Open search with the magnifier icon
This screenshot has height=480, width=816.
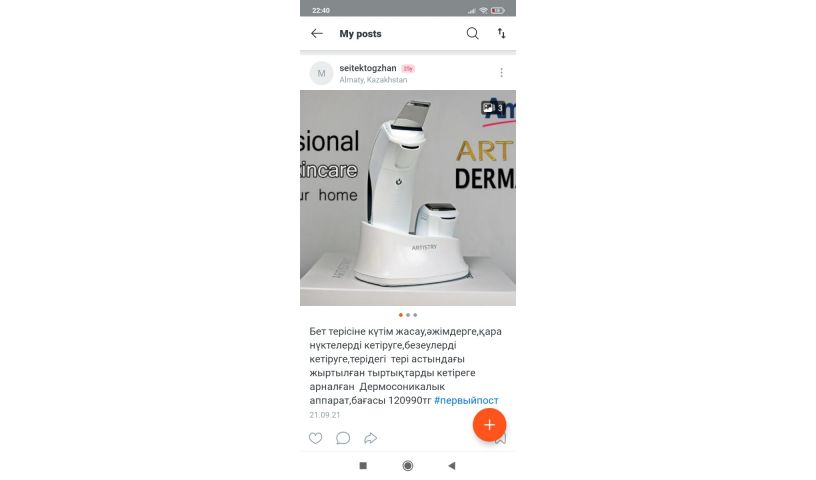point(472,34)
